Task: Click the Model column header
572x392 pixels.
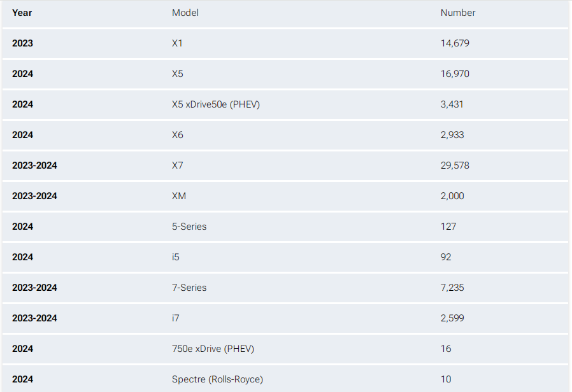Action: (185, 13)
